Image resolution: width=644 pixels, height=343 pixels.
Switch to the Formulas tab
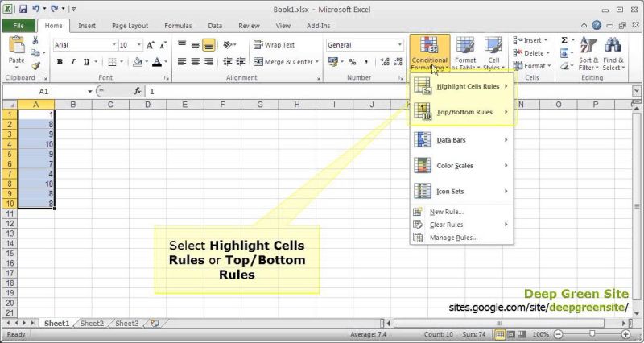pos(178,26)
